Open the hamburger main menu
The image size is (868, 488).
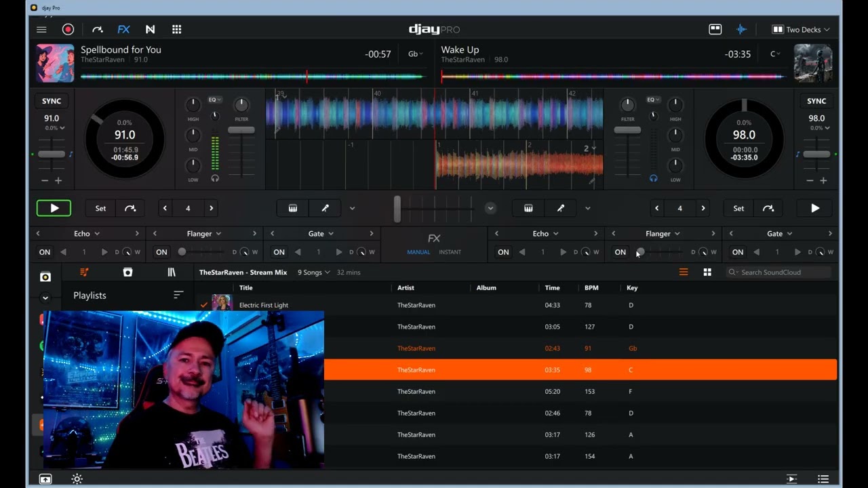(x=41, y=29)
